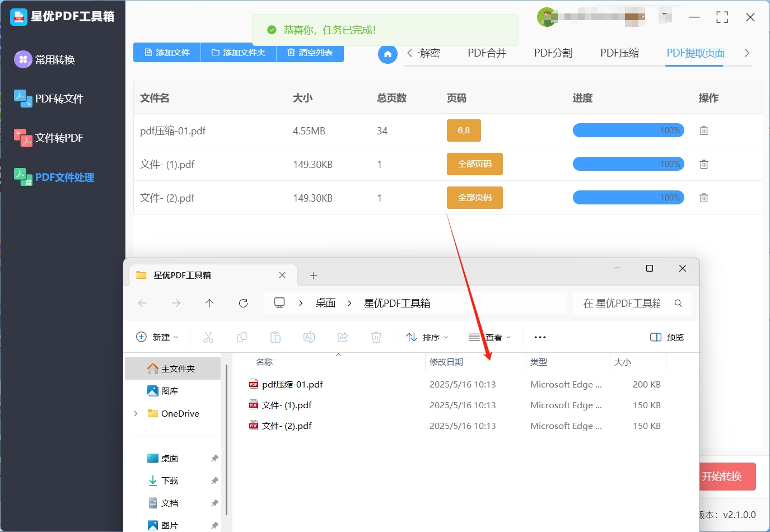Image resolution: width=770 pixels, height=532 pixels.
Task: Expand the chevron before 桌面 in address bar
Action: [x=301, y=303]
